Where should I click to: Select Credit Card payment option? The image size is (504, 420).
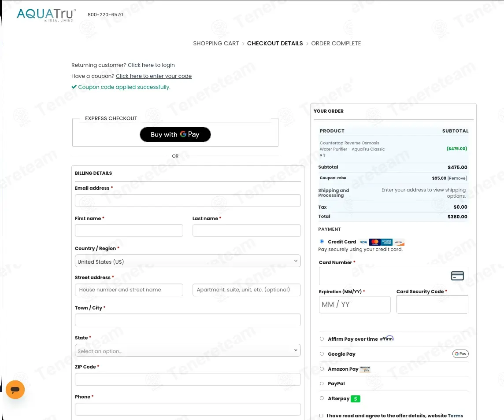click(322, 241)
